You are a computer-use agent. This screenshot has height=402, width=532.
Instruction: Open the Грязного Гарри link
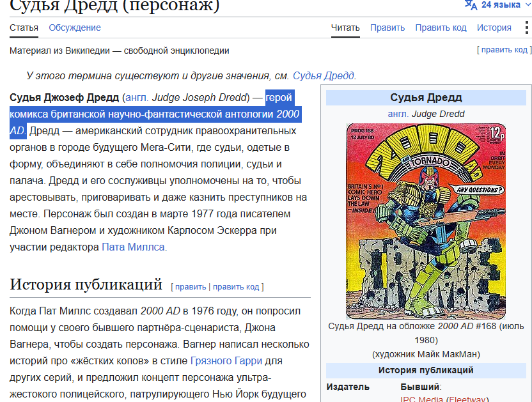(226, 360)
